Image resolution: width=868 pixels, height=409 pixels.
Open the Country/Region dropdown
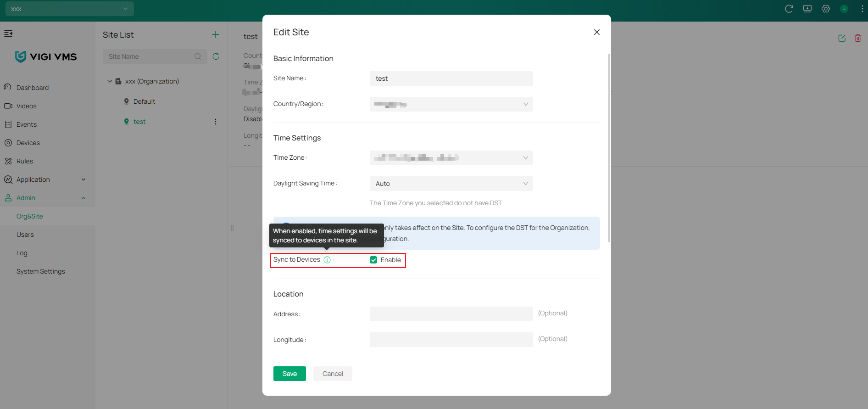tap(451, 104)
